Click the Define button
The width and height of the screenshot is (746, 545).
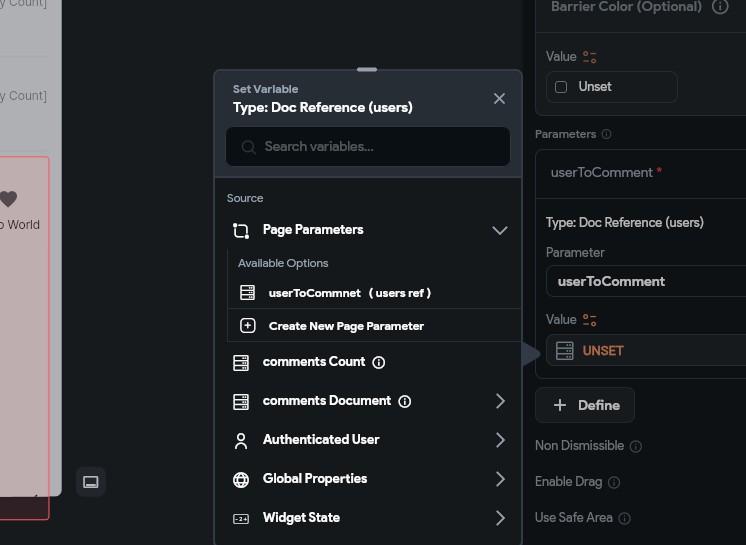585,405
